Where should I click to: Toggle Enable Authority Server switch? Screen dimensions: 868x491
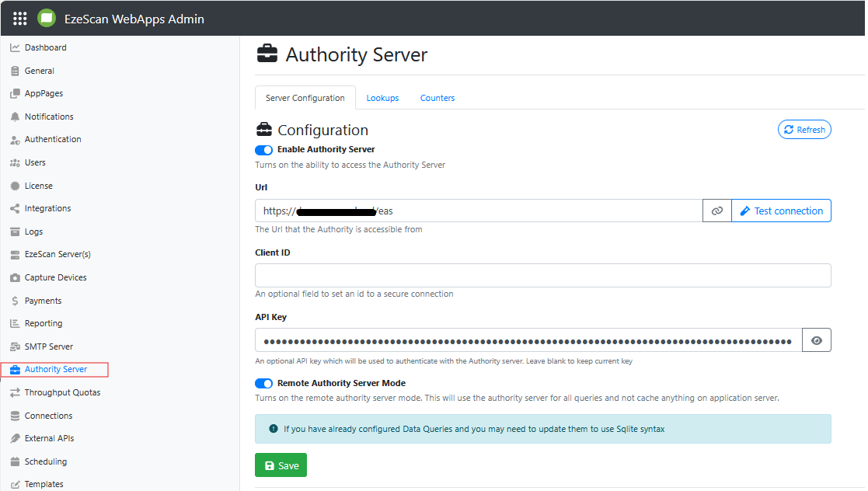point(263,150)
